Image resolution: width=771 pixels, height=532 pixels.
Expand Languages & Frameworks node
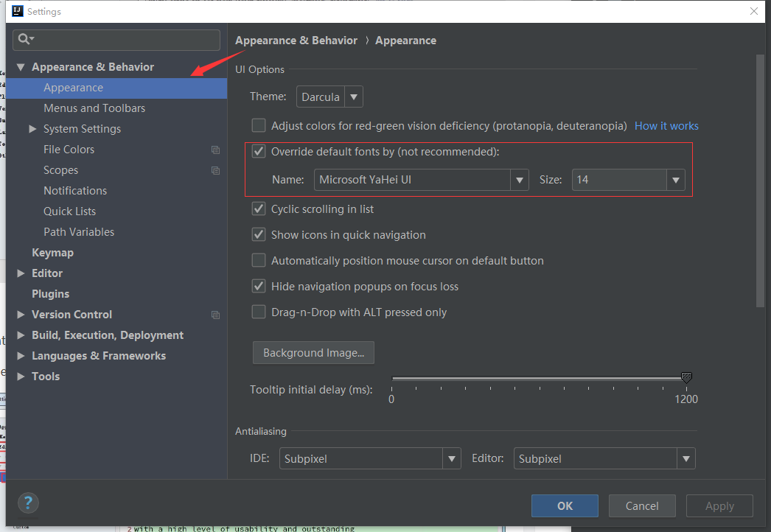point(21,356)
